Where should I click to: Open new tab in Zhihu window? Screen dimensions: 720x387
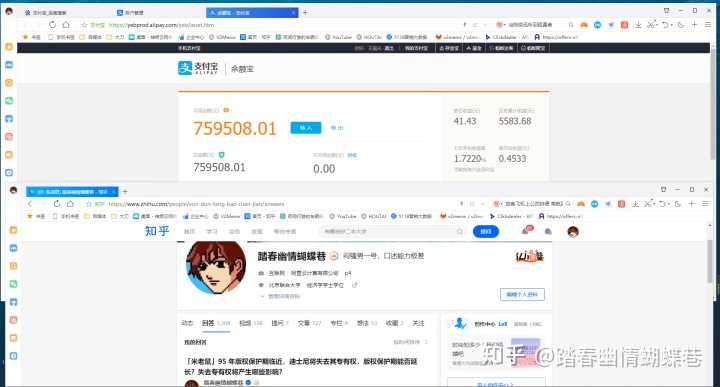[x=125, y=191]
